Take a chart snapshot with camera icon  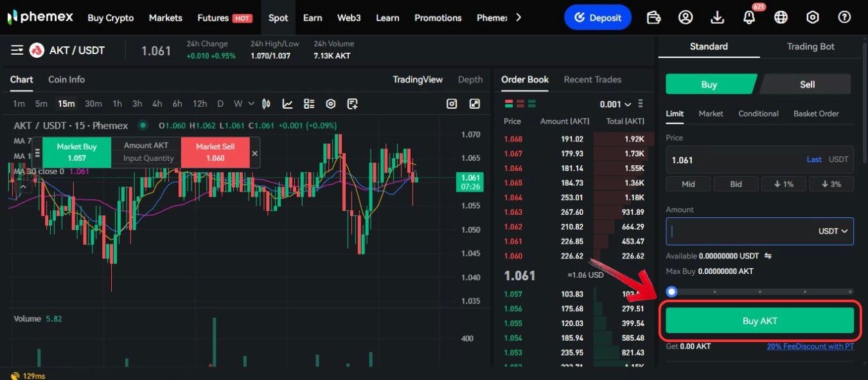coord(452,104)
